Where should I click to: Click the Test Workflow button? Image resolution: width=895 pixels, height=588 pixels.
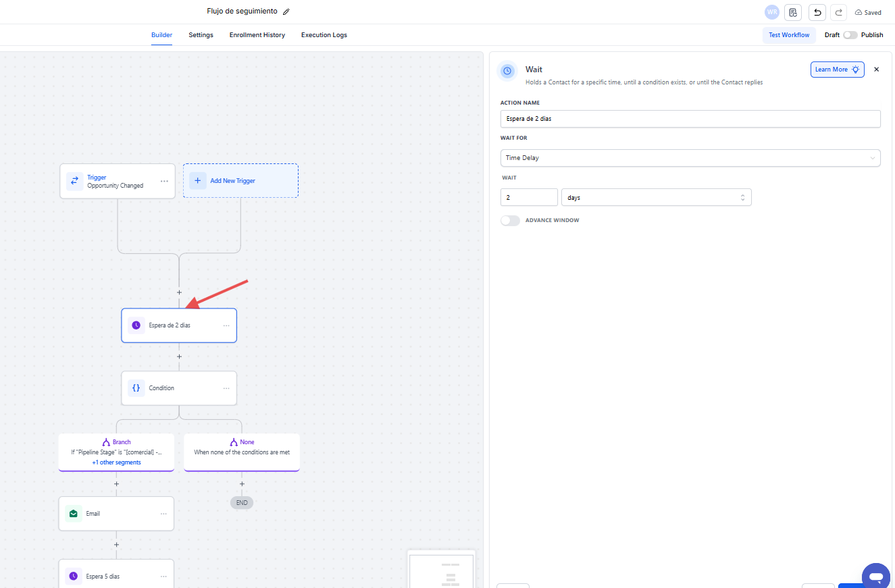788,35
